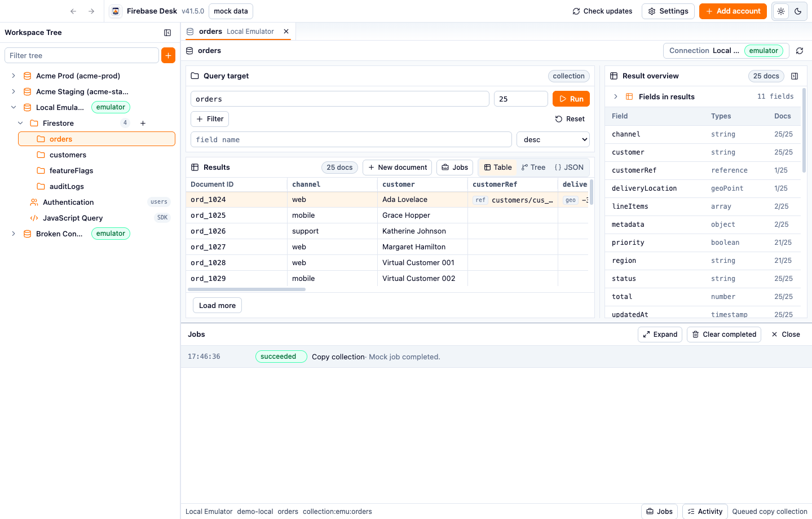Image resolution: width=812 pixels, height=519 pixels.
Task: Select Tree results view
Action: click(x=533, y=168)
